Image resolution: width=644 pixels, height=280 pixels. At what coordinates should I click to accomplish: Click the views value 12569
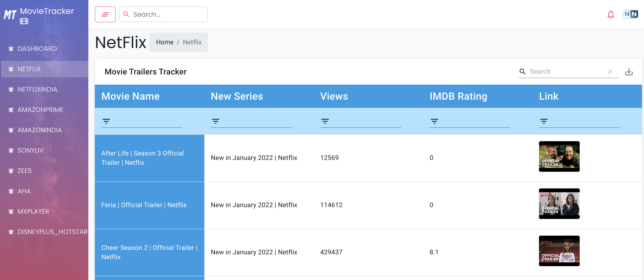tap(329, 158)
